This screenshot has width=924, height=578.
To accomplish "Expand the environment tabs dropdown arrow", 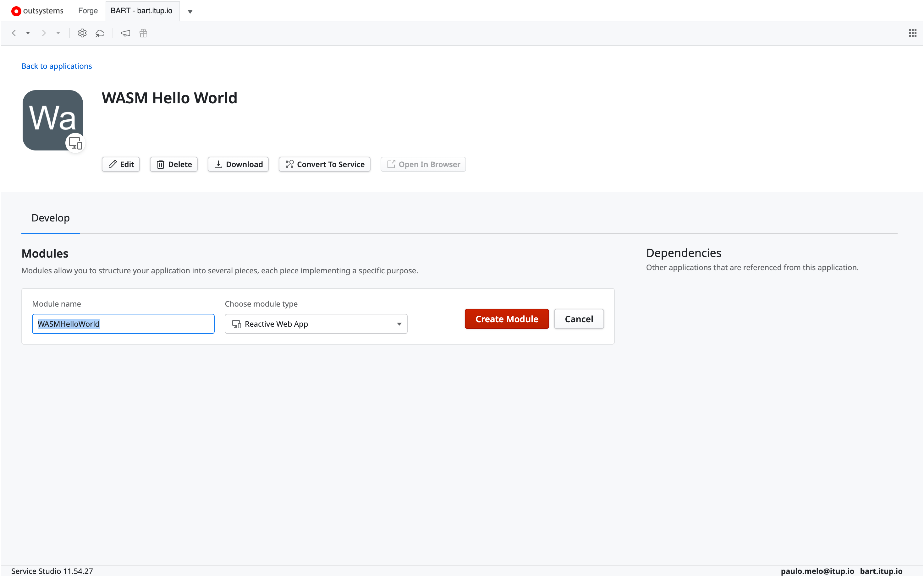I will [x=190, y=12].
